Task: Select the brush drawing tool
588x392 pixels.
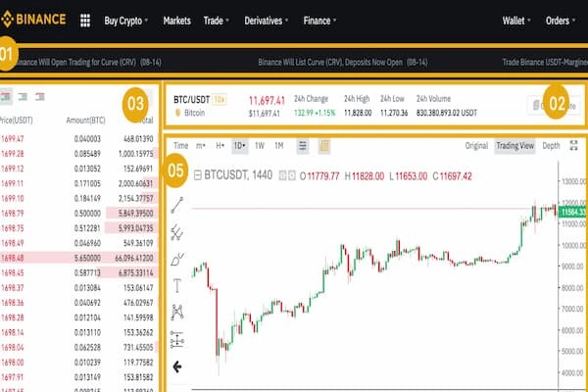Action: (177, 259)
